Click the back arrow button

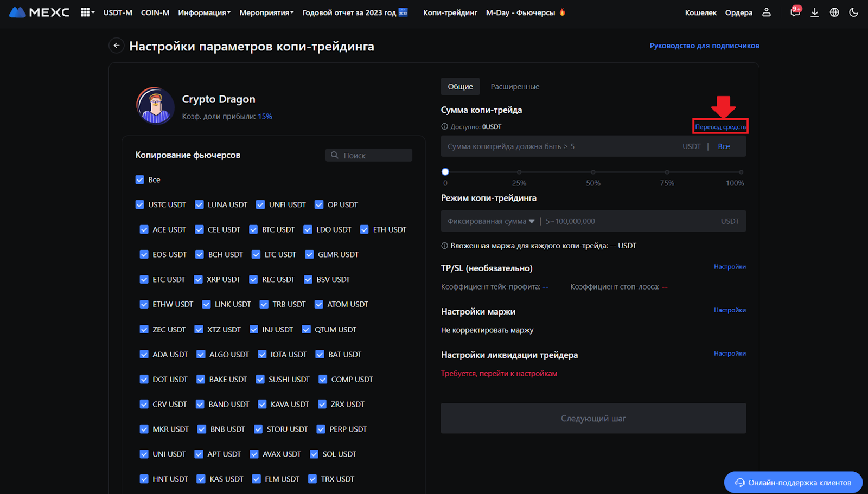point(116,46)
